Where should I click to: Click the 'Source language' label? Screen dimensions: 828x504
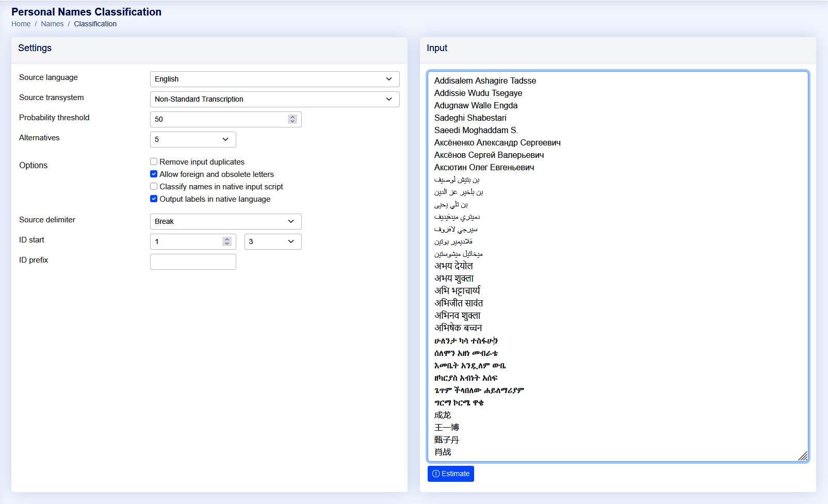(48, 77)
